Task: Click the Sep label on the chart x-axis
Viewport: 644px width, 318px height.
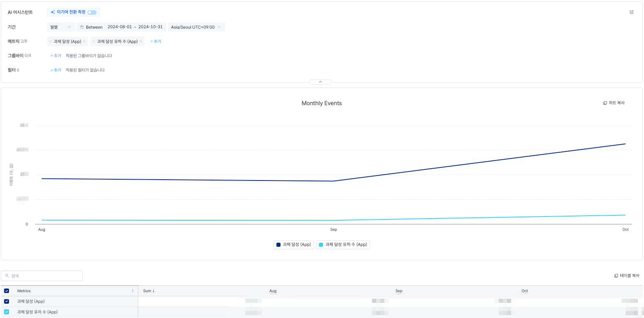Action: (x=334, y=230)
